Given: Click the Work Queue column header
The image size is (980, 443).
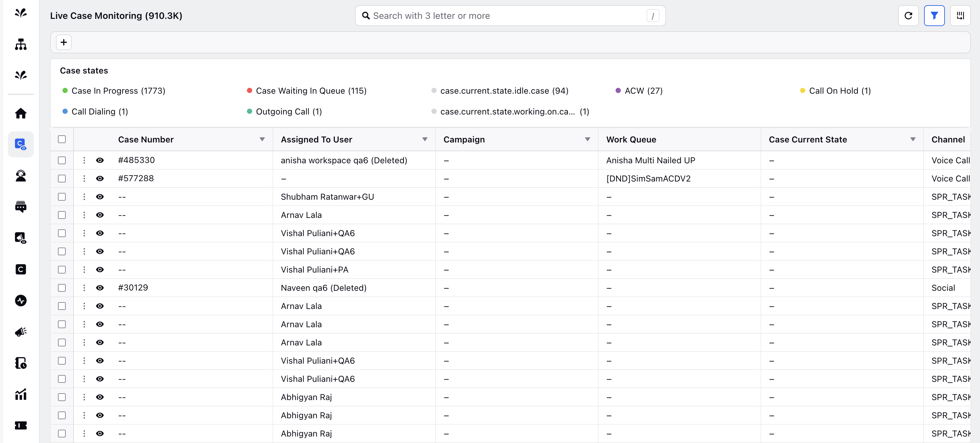Looking at the screenshot, I should 631,140.
